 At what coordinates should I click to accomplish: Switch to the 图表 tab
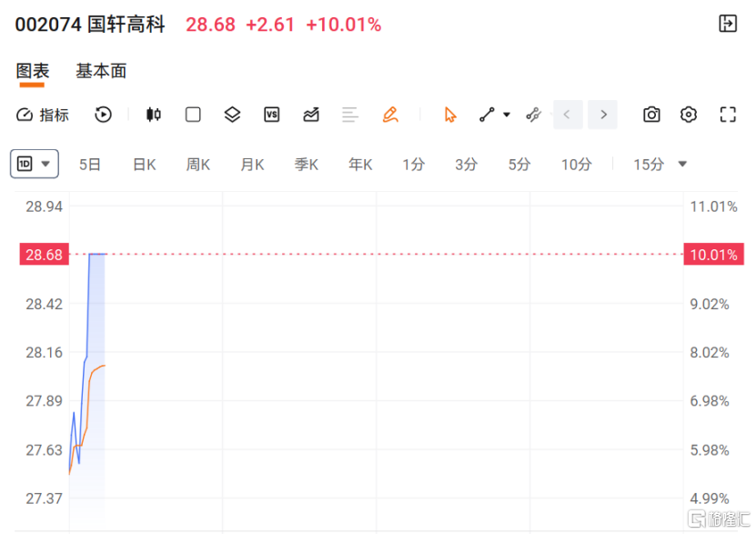(x=33, y=71)
